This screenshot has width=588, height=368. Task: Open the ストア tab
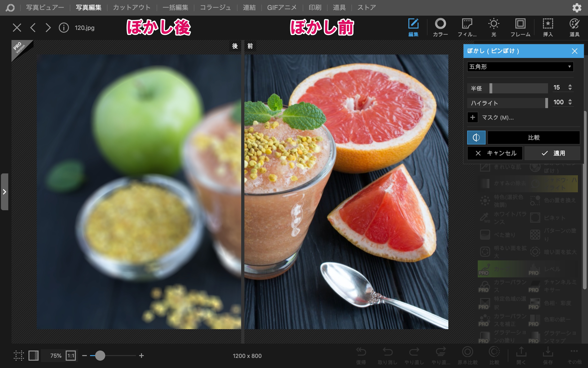[x=366, y=8]
